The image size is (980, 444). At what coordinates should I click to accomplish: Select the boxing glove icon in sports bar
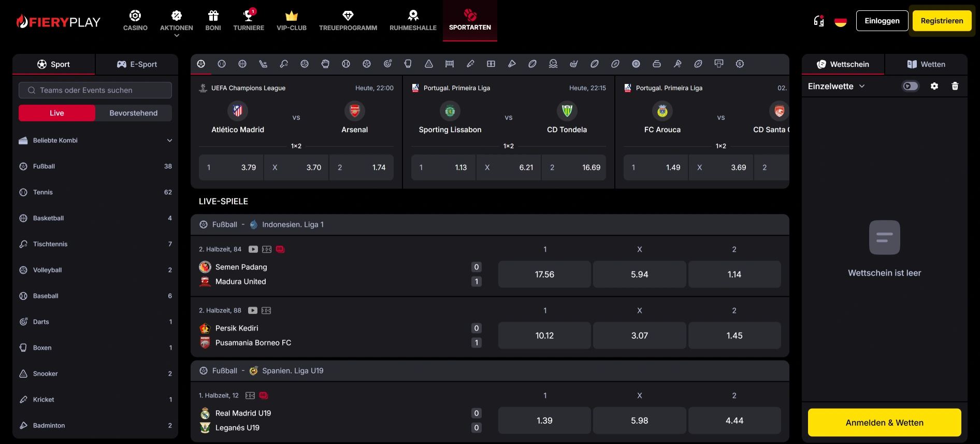pyautogui.click(x=408, y=64)
